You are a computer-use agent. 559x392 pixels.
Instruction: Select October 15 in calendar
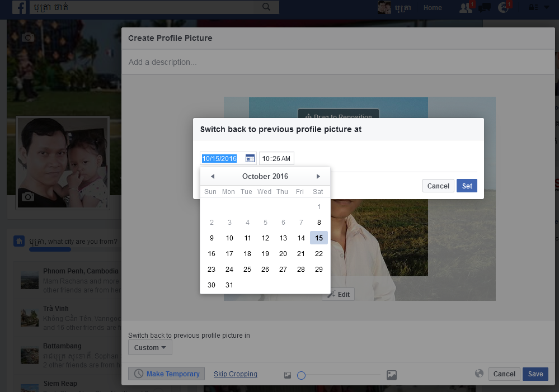319,238
